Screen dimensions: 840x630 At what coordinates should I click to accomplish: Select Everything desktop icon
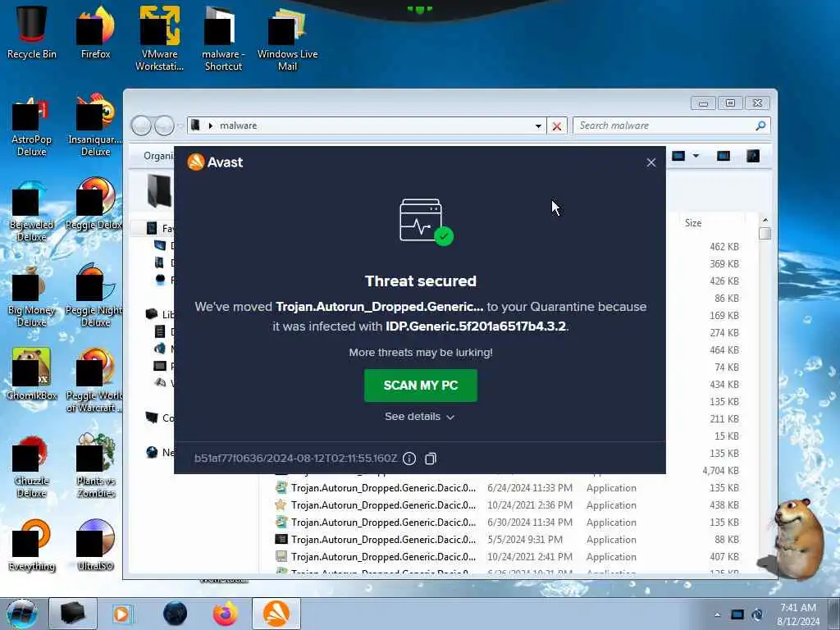[x=32, y=546]
